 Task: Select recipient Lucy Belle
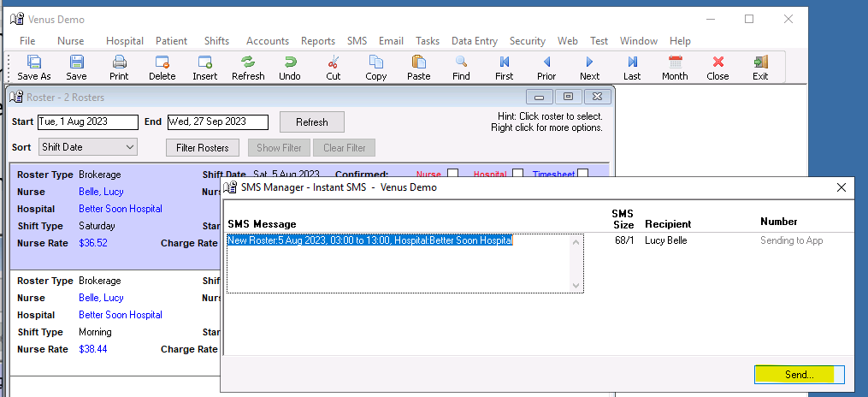click(x=666, y=241)
